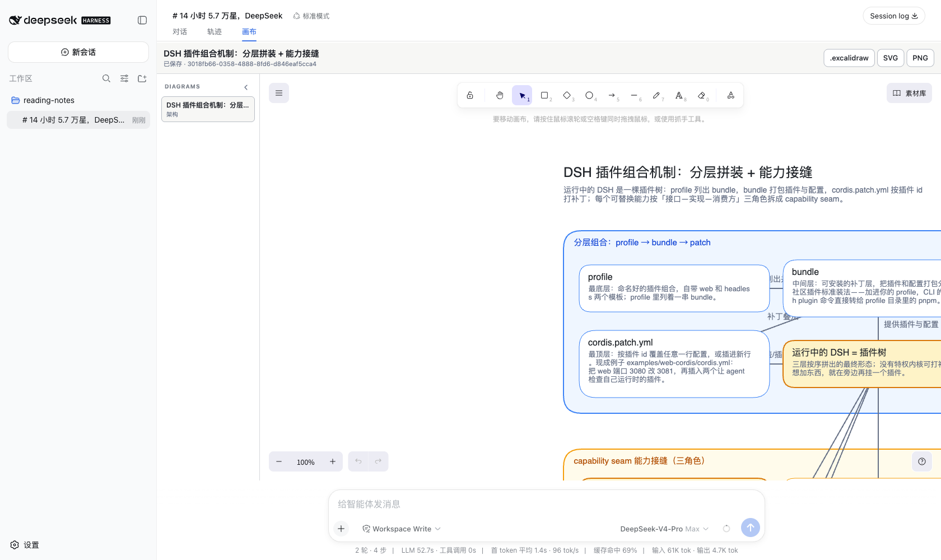Open 设置 settings
Viewport: 941px width, 560px height.
25,545
